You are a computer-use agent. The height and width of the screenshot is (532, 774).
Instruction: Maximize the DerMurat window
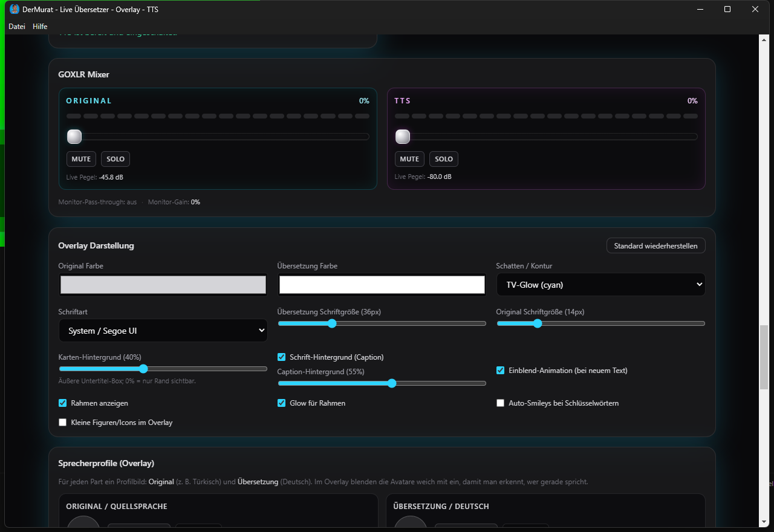[727, 9]
